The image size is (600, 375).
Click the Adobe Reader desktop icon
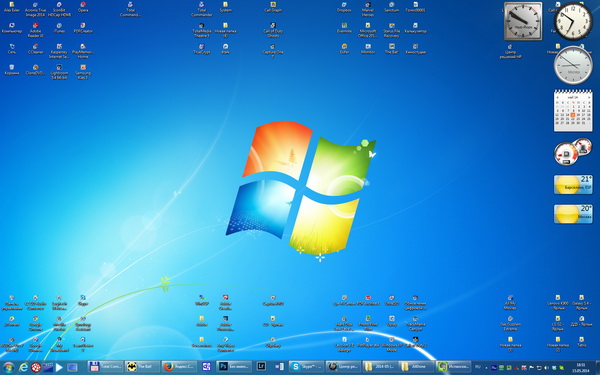36,30
